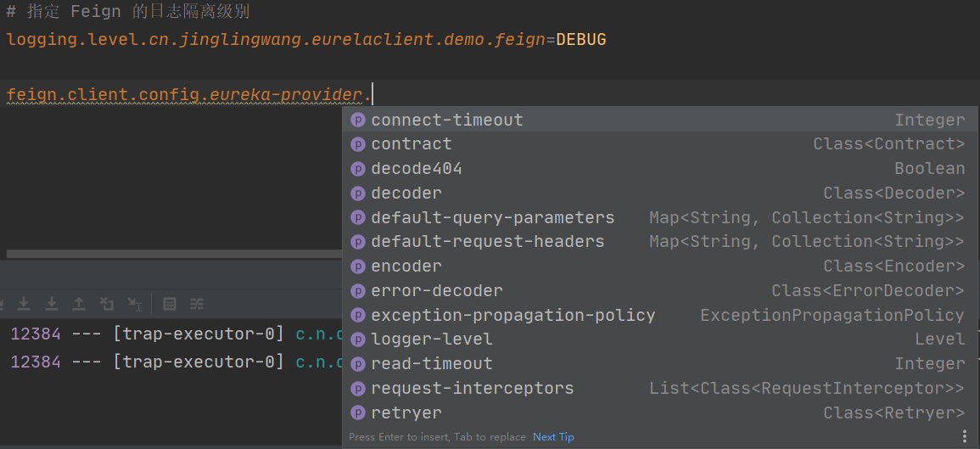Screen dimensions: 980x449
Task: Click the property icon beside decode404
Action: click(x=357, y=169)
